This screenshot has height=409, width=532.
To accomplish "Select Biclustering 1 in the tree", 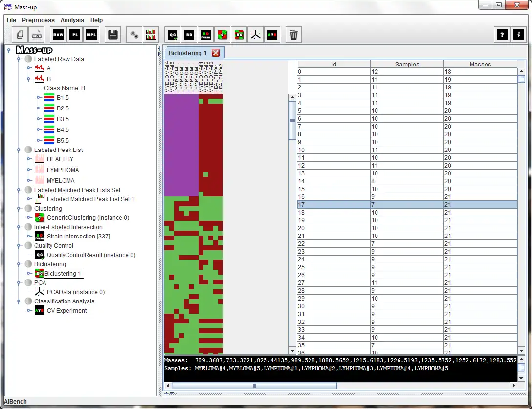I will 64,273.
